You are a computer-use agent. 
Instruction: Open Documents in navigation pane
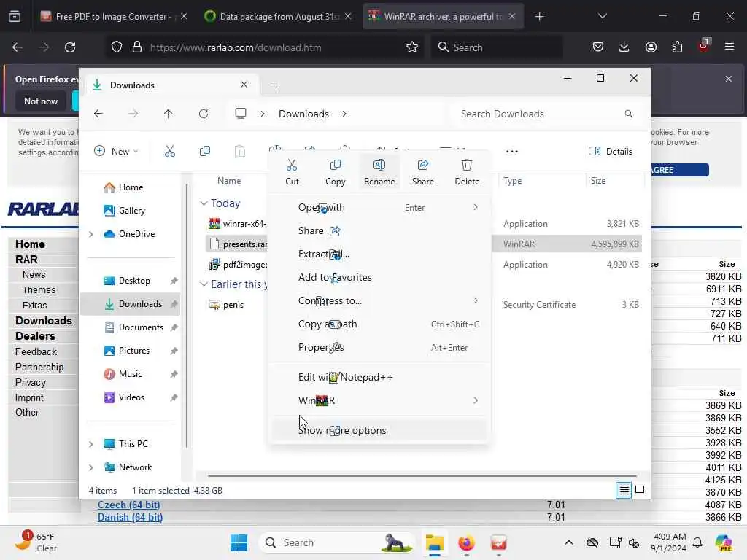(141, 327)
